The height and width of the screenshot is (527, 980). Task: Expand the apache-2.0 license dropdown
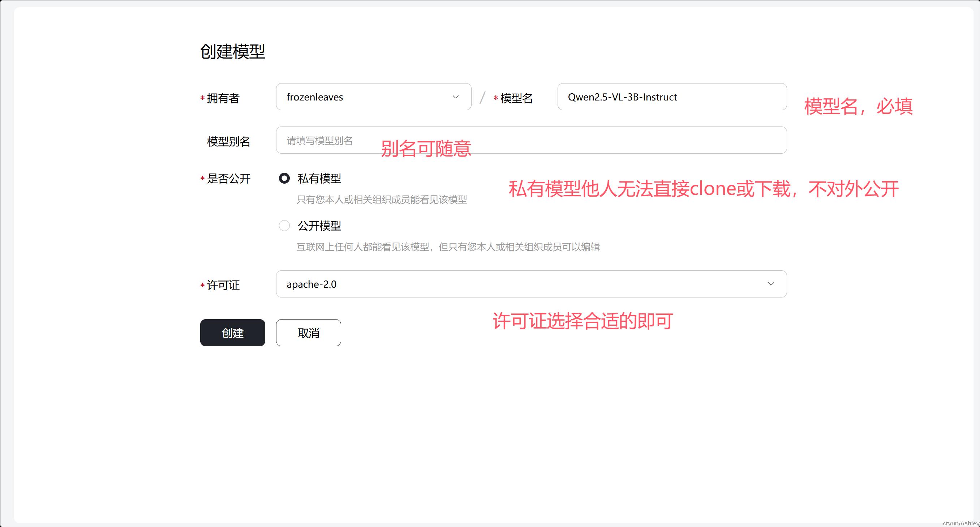(531, 284)
